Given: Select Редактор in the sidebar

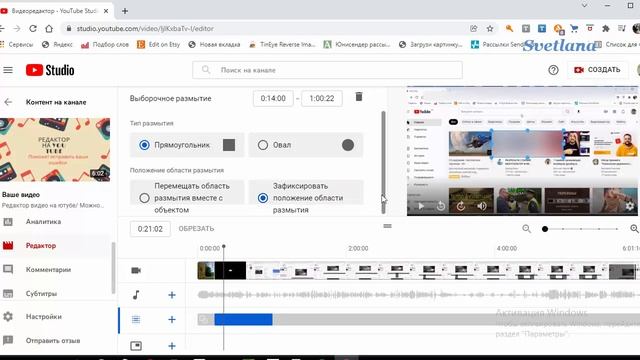Looking at the screenshot, I should click(41, 246).
